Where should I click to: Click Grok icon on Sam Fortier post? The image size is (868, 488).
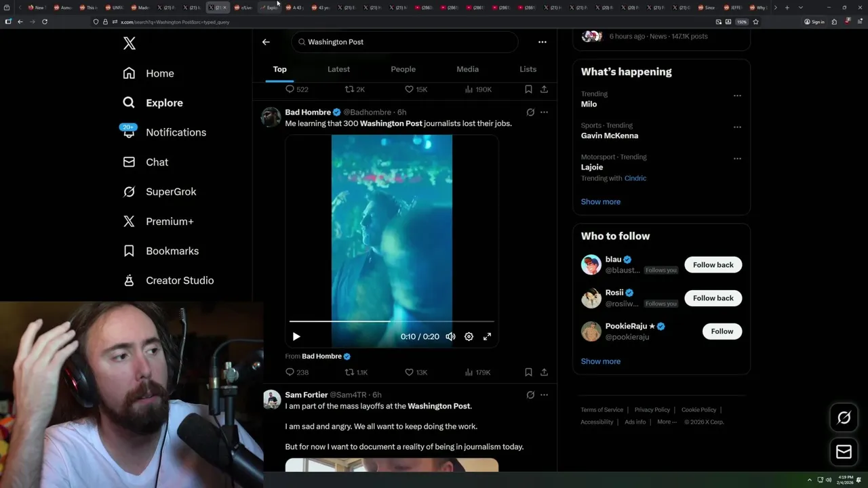(x=530, y=395)
